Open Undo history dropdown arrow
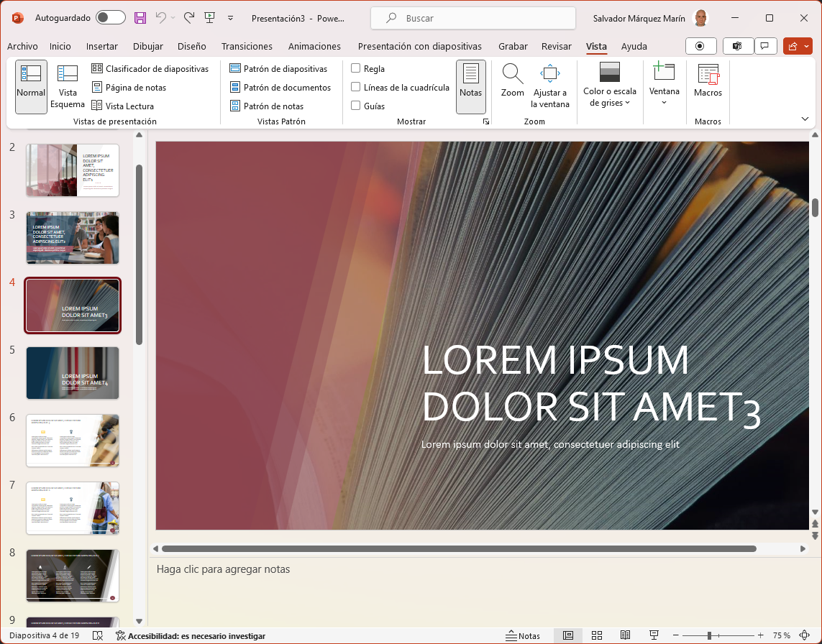 click(x=173, y=18)
